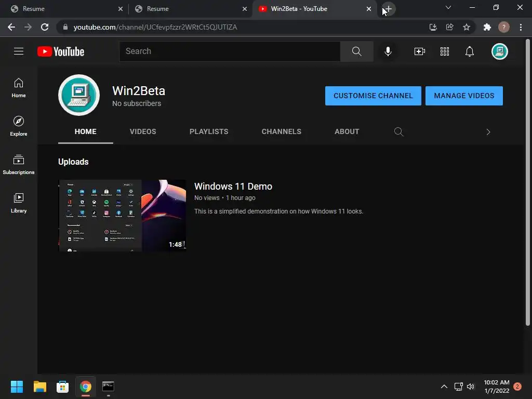The image size is (532, 399).
Task: Open the Windows Start menu
Action: pyautogui.click(x=17, y=387)
